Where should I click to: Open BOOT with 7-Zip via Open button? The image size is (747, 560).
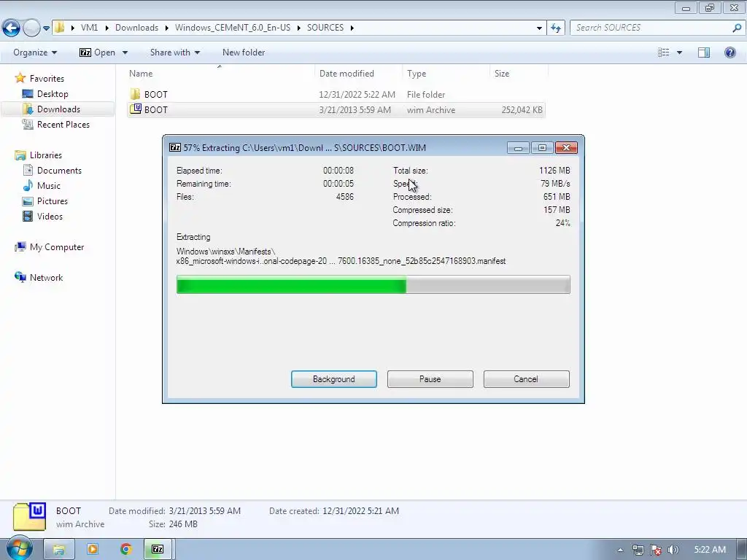coord(98,52)
